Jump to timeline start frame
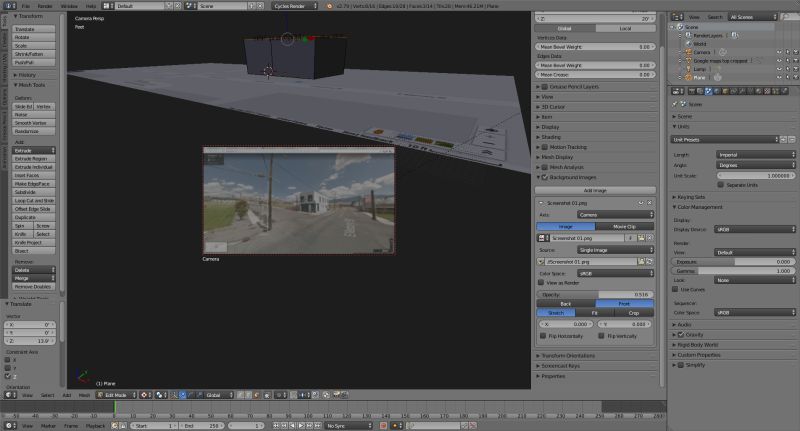This screenshot has width=800, height=431. click(276, 425)
